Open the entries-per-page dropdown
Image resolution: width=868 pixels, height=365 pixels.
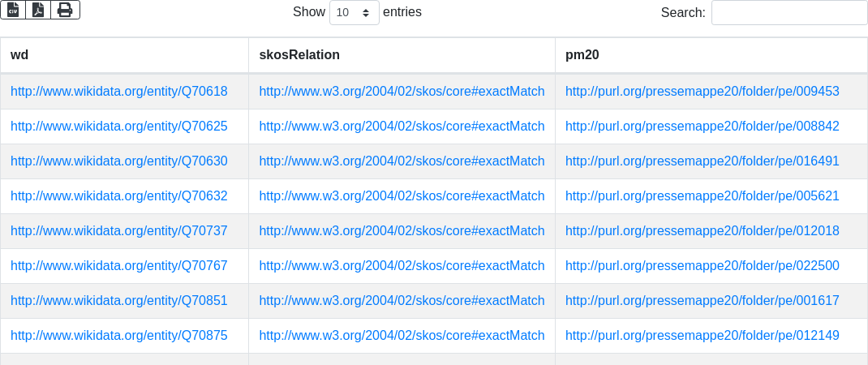point(354,13)
